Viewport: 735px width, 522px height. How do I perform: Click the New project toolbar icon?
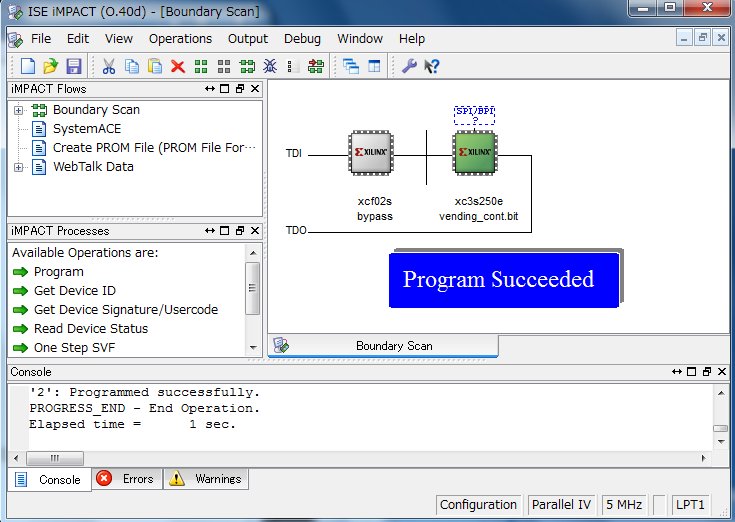pos(28,66)
